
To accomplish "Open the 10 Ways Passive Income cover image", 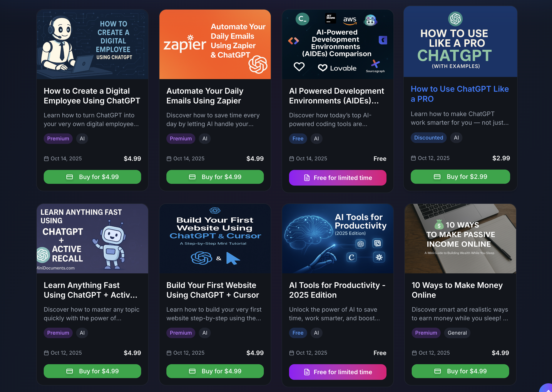I will point(460,239).
